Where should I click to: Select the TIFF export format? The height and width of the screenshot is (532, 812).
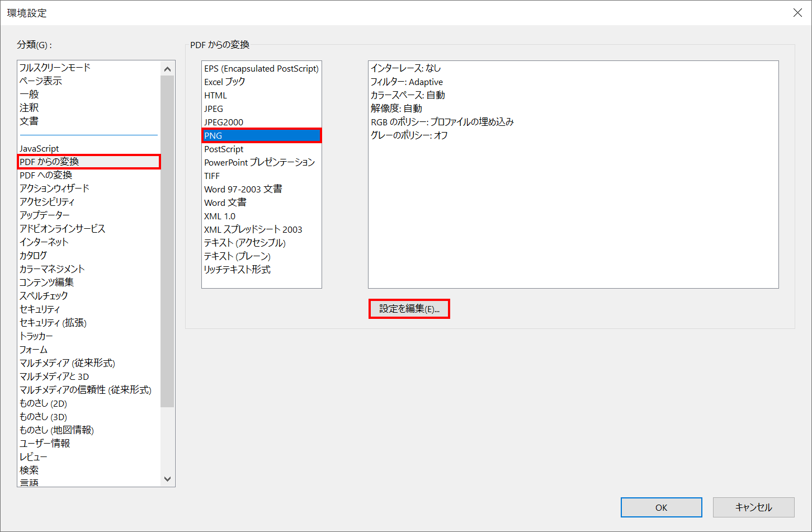pos(212,176)
